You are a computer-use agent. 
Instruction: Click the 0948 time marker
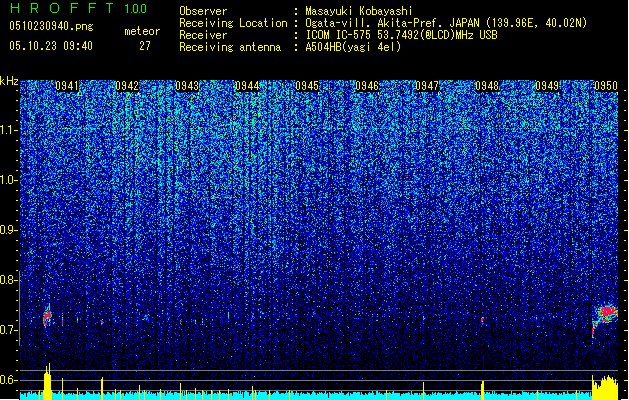click(x=487, y=86)
